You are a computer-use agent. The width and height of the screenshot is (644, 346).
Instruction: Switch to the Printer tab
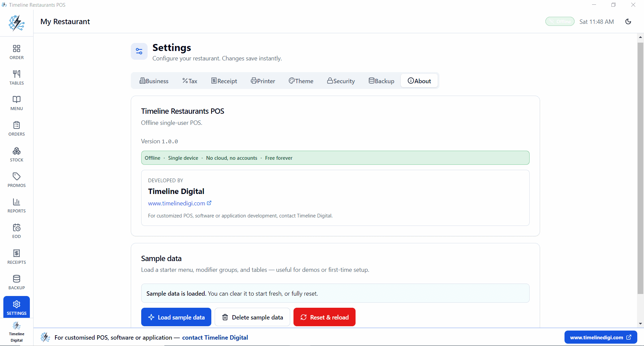(x=263, y=81)
